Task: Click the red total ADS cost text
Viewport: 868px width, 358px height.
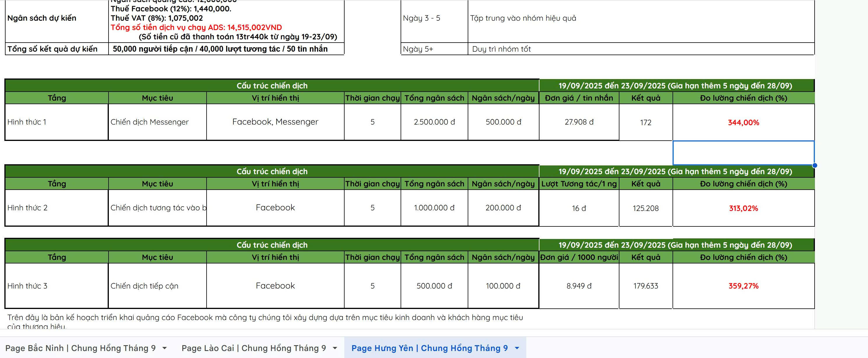Action: click(196, 27)
